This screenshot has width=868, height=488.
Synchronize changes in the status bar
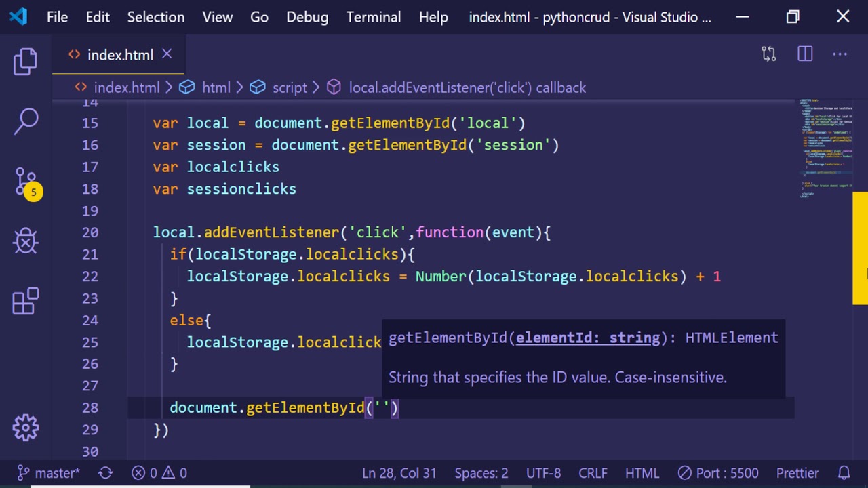(x=105, y=473)
